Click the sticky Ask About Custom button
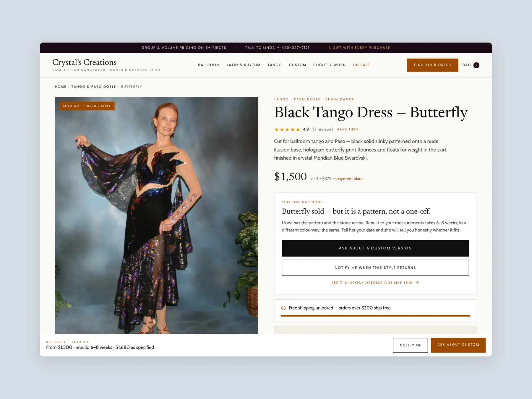Image resolution: width=532 pixels, height=399 pixels. click(458, 345)
